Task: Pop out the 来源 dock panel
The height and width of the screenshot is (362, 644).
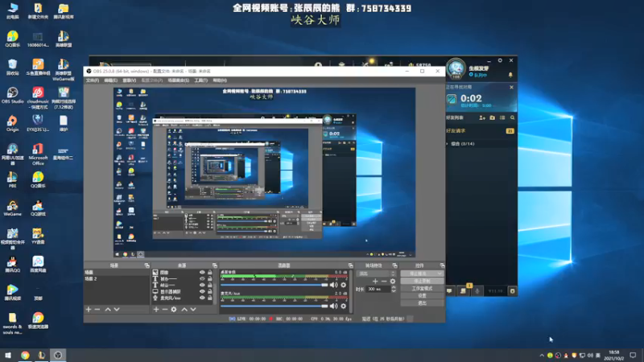Action: click(214, 265)
